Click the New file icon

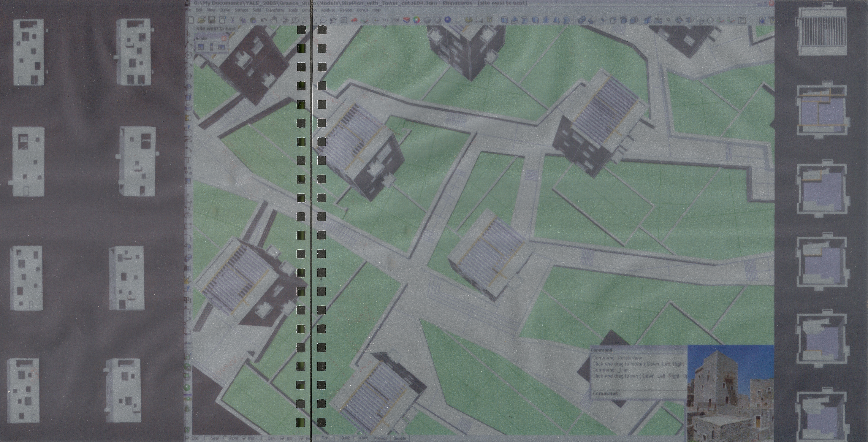pos(191,20)
